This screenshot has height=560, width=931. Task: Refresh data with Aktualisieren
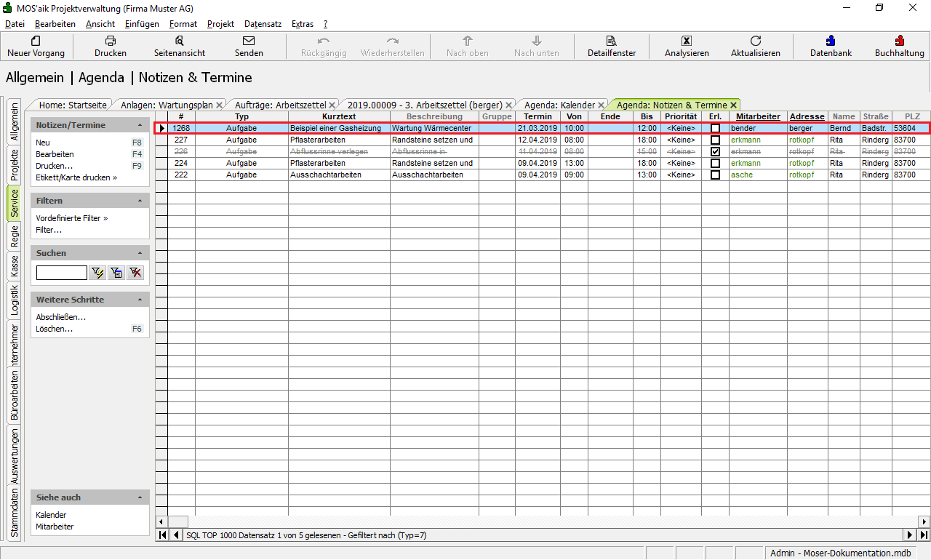pyautogui.click(x=755, y=41)
